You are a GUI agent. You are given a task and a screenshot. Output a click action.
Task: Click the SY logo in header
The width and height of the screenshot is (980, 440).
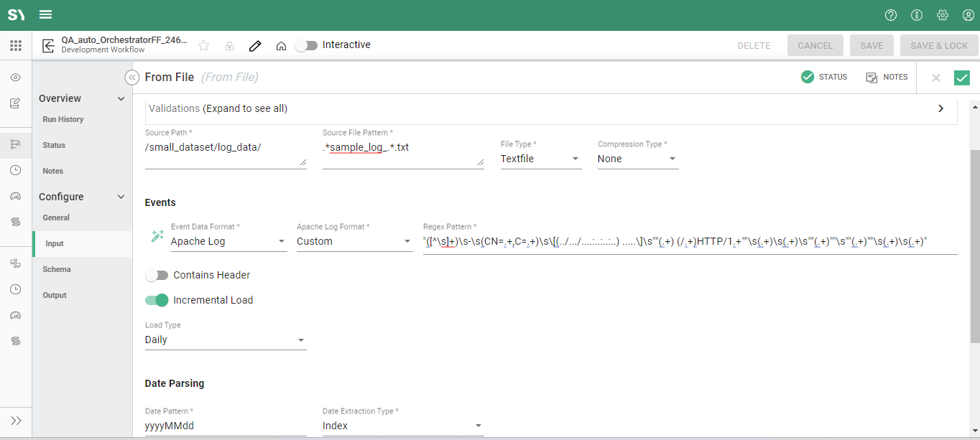(x=16, y=14)
